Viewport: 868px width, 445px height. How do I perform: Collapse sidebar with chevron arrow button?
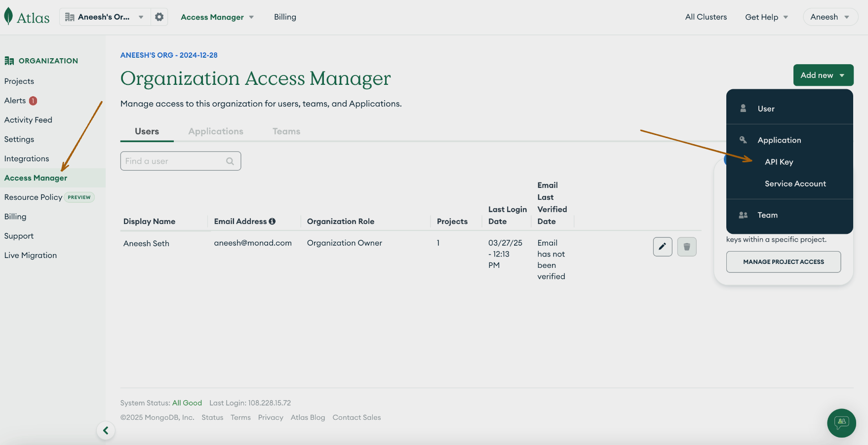point(106,431)
